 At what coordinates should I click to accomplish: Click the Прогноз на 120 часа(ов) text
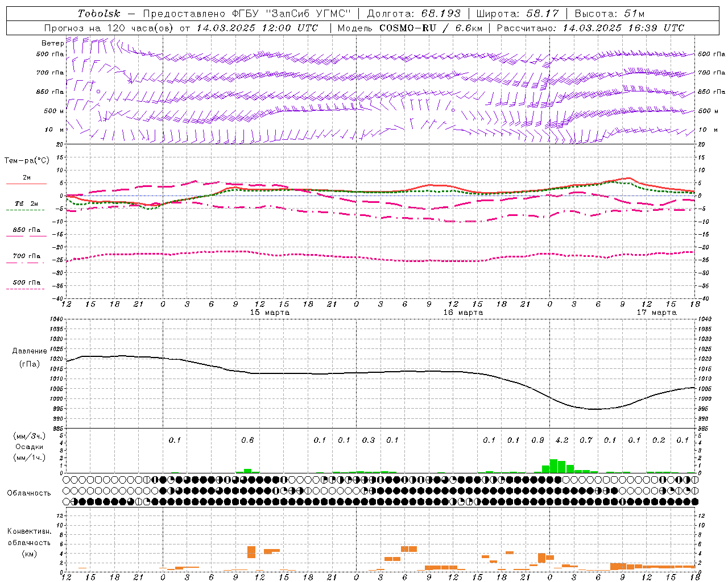110,28
